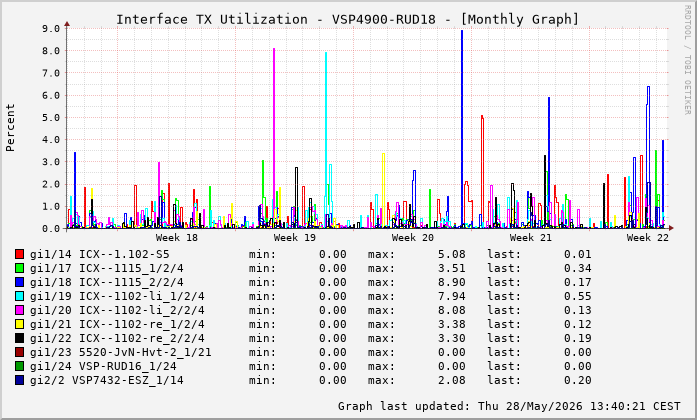Click the Week 22 x-axis label
The image size is (697, 420).
[x=648, y=237]
